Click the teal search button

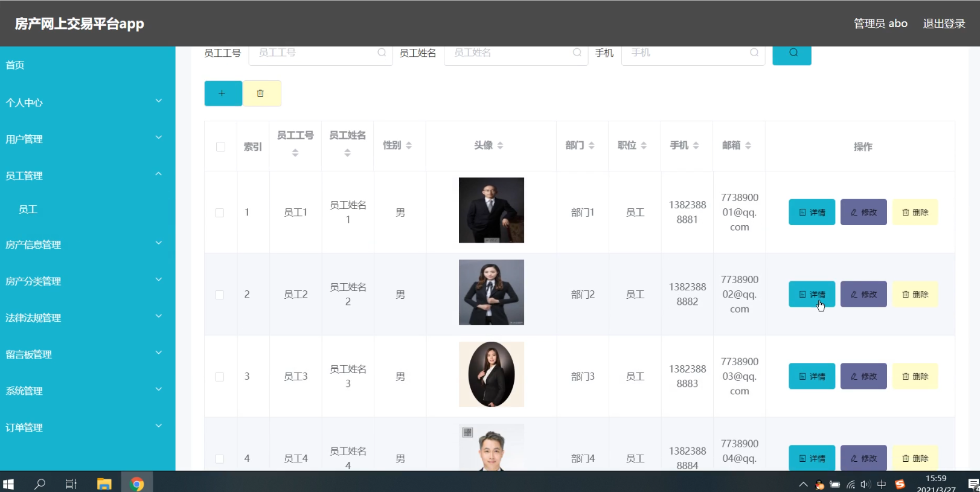tap(792, 54)
